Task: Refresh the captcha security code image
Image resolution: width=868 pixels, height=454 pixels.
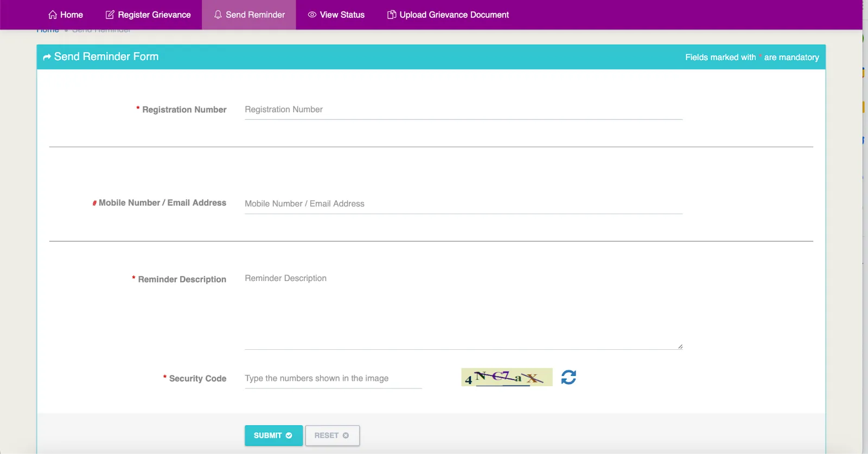Action: point(569,377)
